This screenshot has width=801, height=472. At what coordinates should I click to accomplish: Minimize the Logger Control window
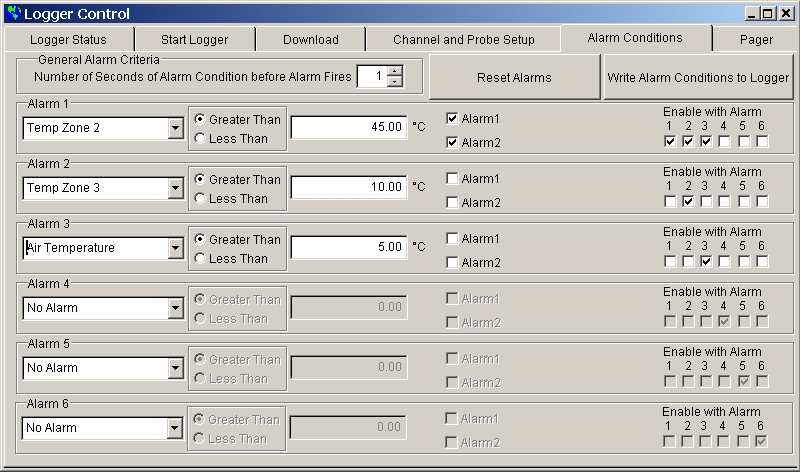(x=751, y=13)
